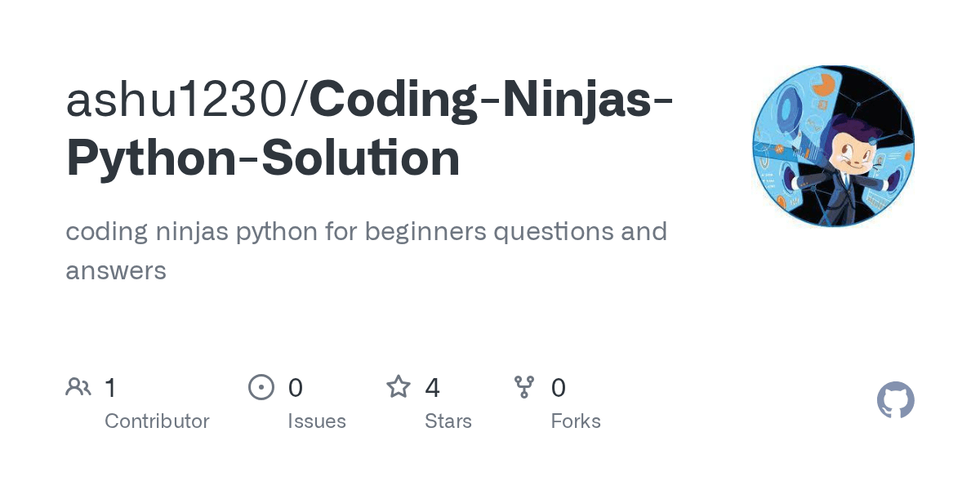Screen dimensions: 980x490
Task: Click the 0 count above Forks
Action: [x=559, y=388]
